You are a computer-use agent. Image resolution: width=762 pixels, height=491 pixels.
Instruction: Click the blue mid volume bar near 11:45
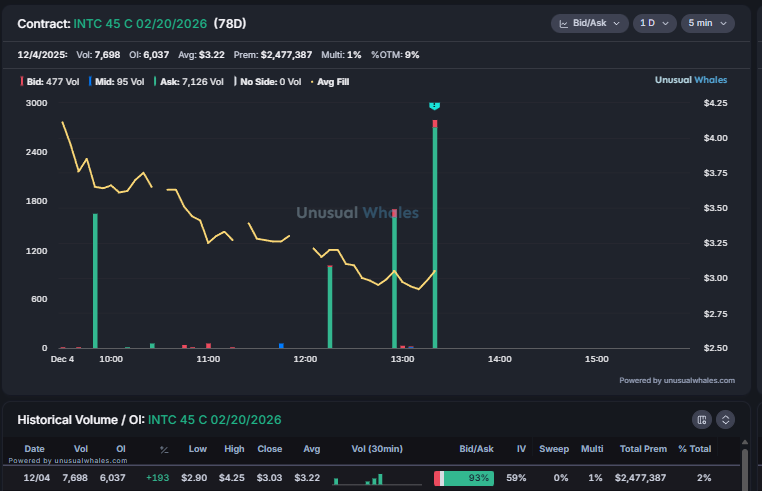click(281, 346)
